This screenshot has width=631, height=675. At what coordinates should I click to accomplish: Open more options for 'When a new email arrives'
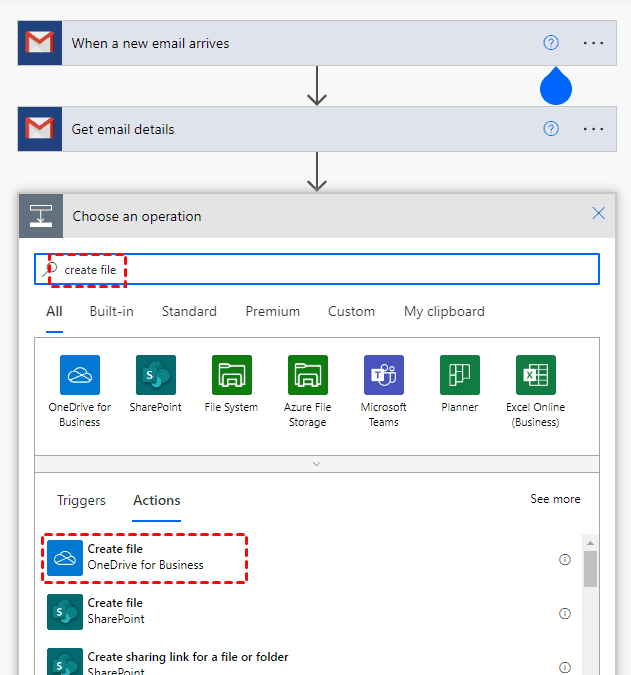pos(593,43)
